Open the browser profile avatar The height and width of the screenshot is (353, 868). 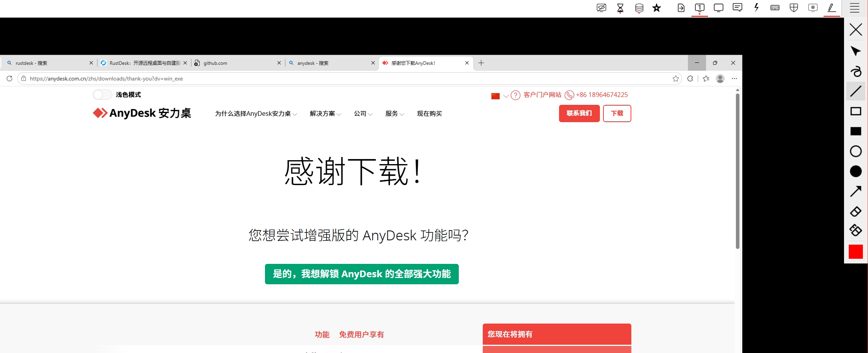point(720,79)
